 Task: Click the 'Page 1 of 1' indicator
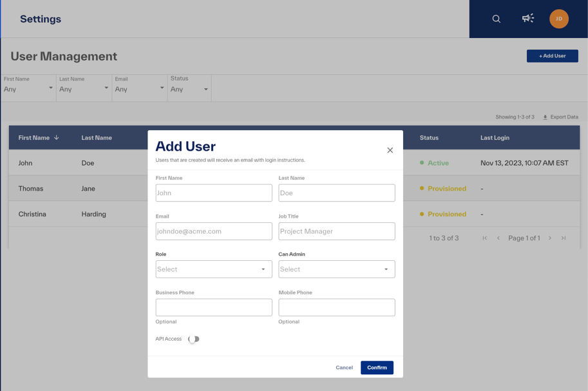click(524, 238)
